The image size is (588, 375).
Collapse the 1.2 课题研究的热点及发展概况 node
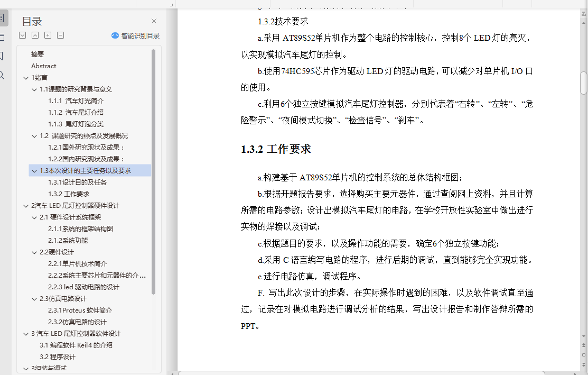34,136
